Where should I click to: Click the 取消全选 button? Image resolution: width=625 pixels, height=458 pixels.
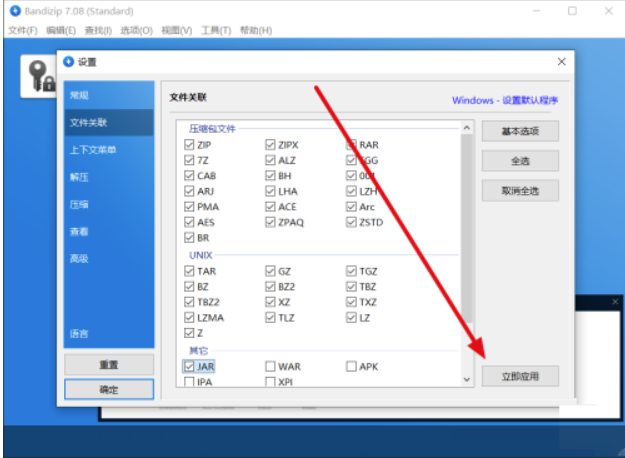520,191
